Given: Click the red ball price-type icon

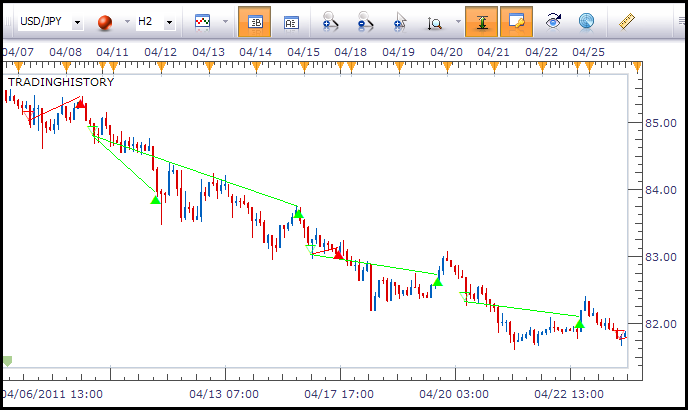Looking at the screenshot, I should (104, 21).
